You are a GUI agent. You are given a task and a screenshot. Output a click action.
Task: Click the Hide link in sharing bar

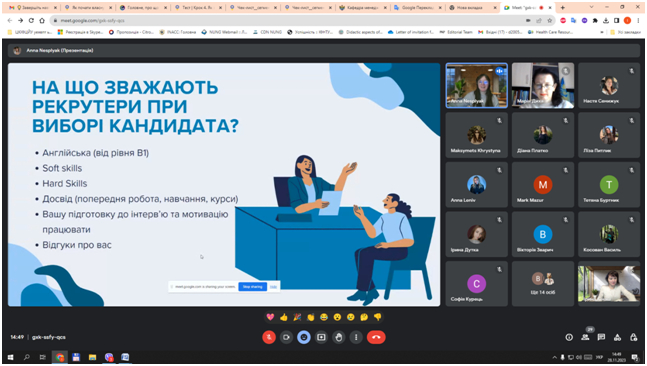coord(273,286)
